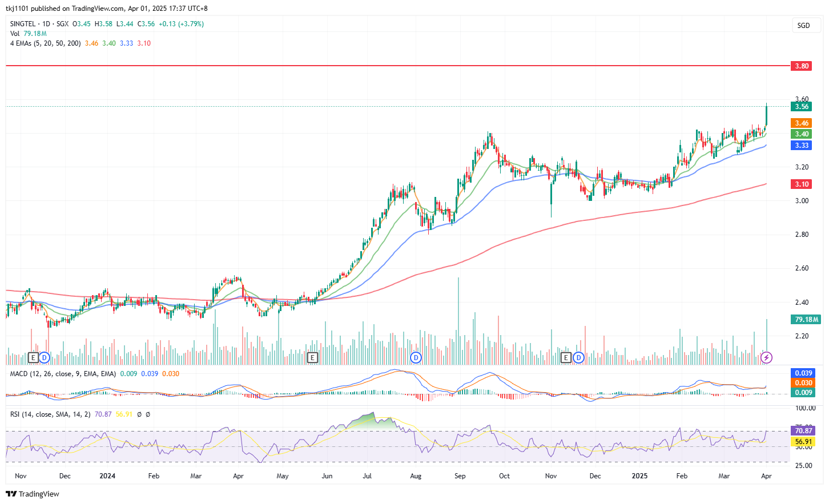Click the dividend D marker near November 2023
The image size is (829, 504).
pyautogui.click(x=45, y=358)
